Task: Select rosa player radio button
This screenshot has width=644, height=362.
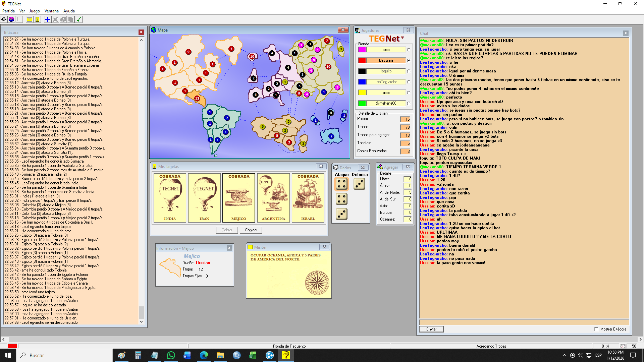Action: tap(409, 50)
